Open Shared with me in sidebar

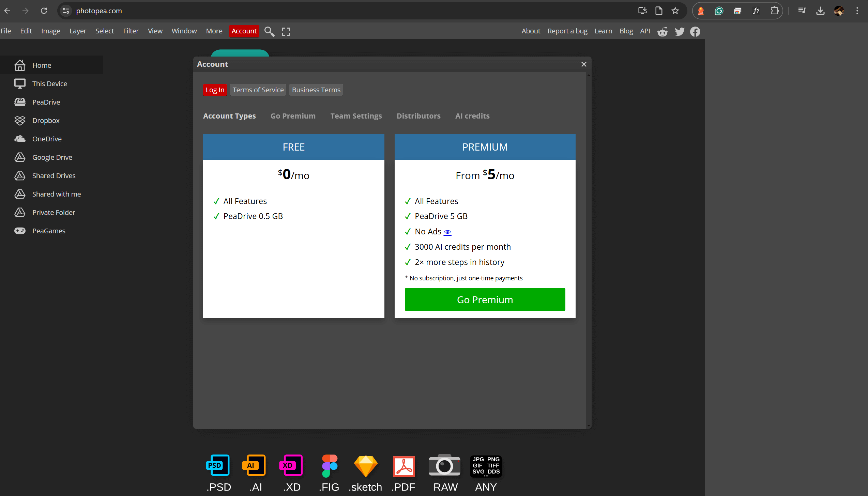[52, 194]
